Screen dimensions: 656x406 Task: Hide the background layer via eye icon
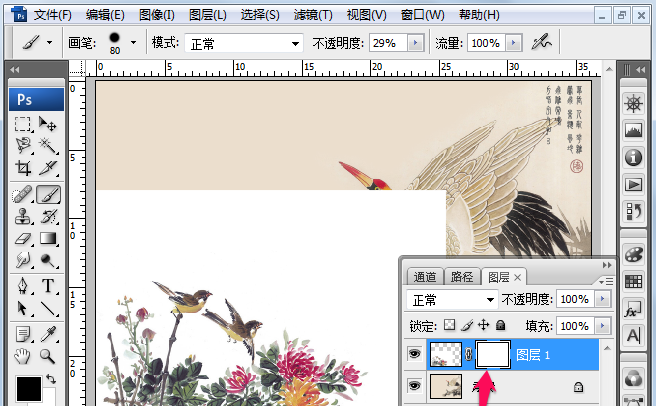tap(414, 385)
